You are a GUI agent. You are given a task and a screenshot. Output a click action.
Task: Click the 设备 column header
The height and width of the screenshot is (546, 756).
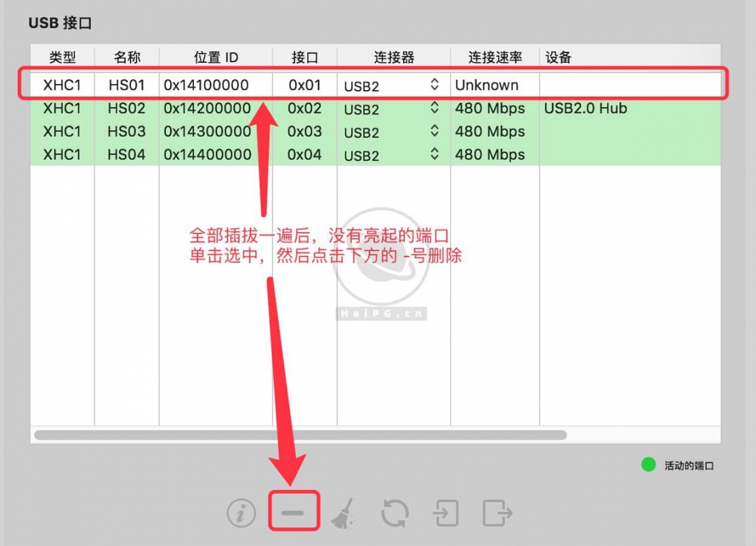pos(559,57)
